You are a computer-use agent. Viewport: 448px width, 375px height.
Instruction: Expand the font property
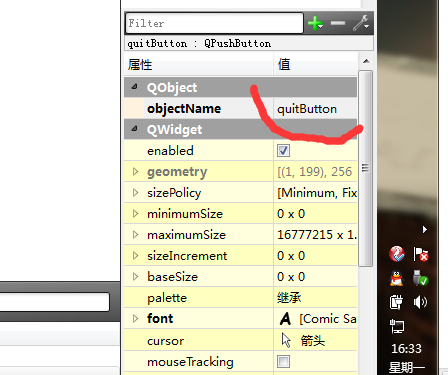pos(135,319)
